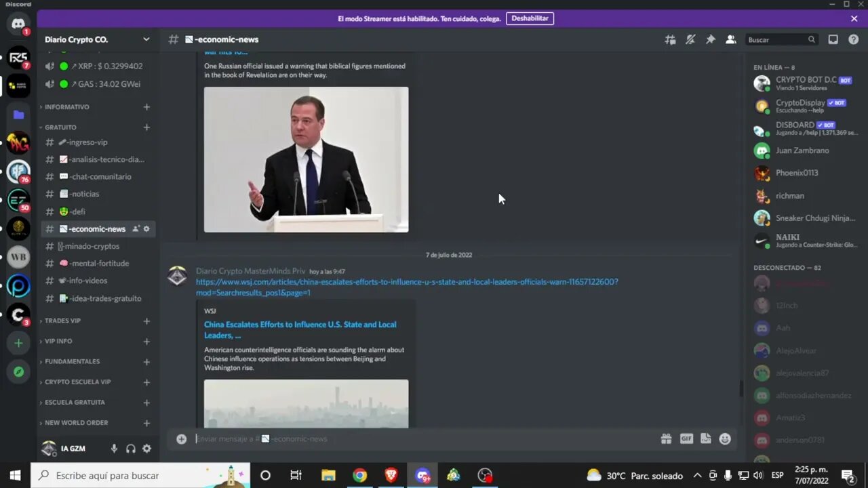The height and width of the screenshot is (488, 868).
Task: Open the ingreso-vip channel
Action: (98, 142)
